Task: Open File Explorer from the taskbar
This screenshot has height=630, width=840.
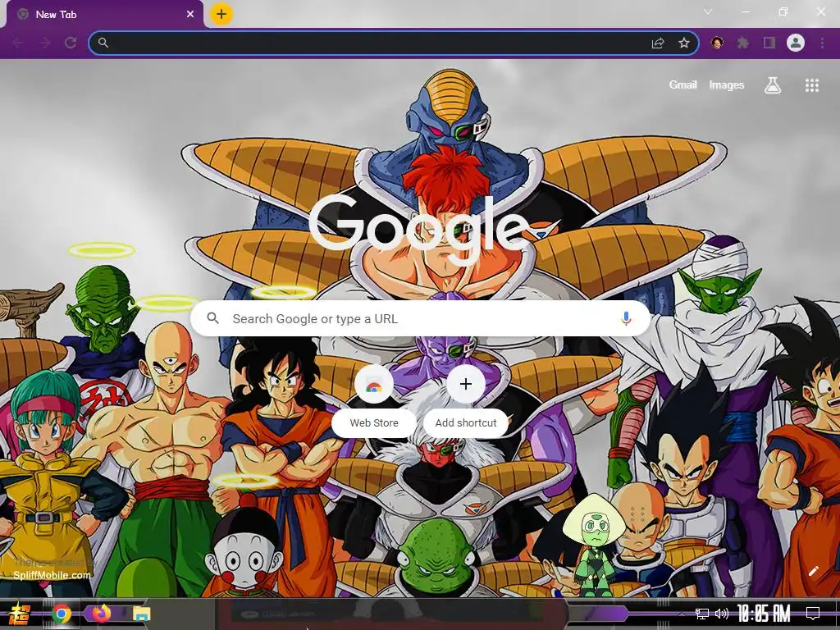Action: (x=141, y=614)
